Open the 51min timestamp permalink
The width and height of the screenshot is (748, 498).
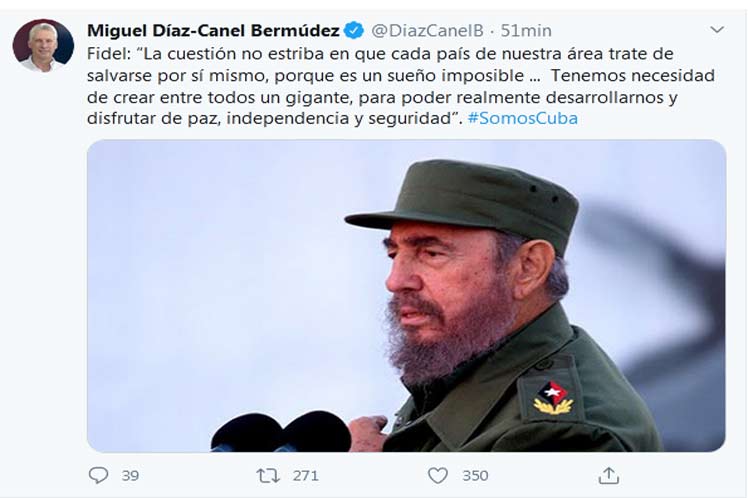[x=526, y=31]
